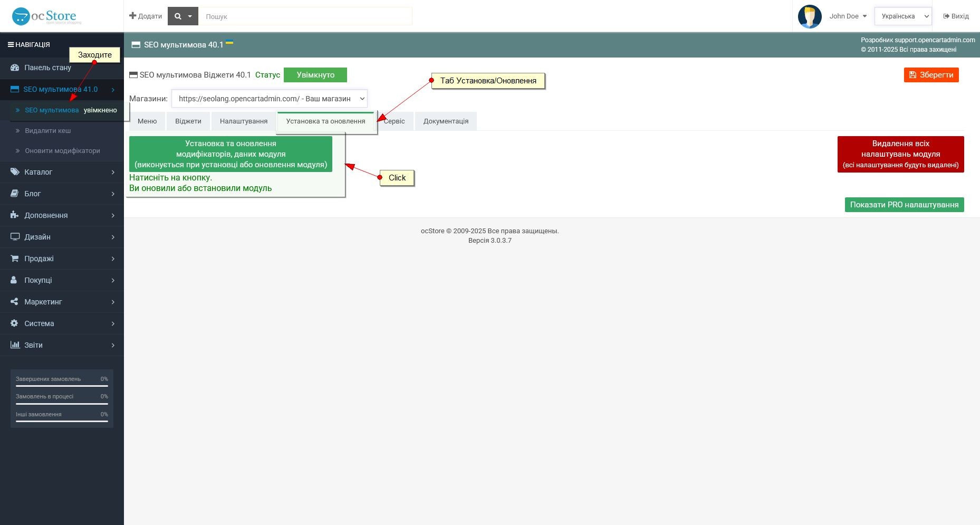Image resolution: width=980 pixels, height=525 pixels.
Task: Expand the Покупці menu chevron
Action: 113,280
